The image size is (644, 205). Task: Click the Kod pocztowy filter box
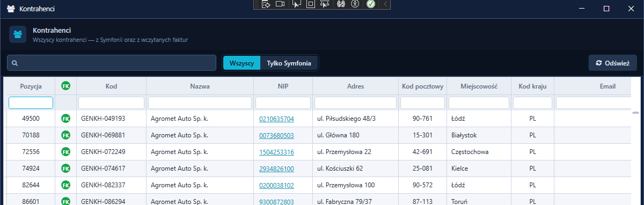click(422, 102)
